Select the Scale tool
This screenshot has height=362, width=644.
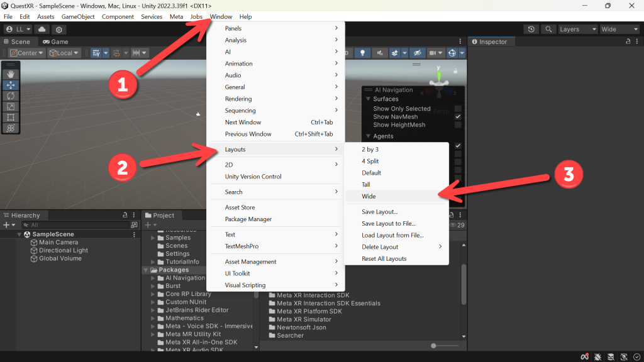coord(11,107)
